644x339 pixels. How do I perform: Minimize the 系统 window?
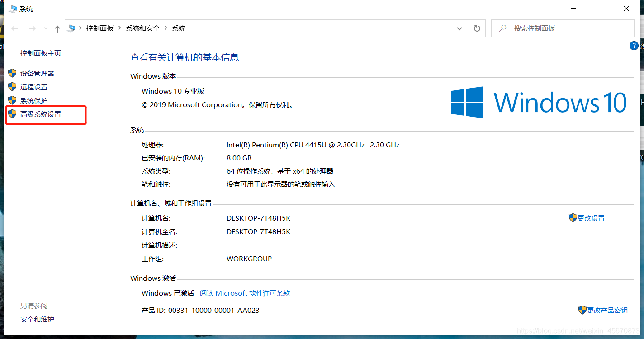pos(573,9)
